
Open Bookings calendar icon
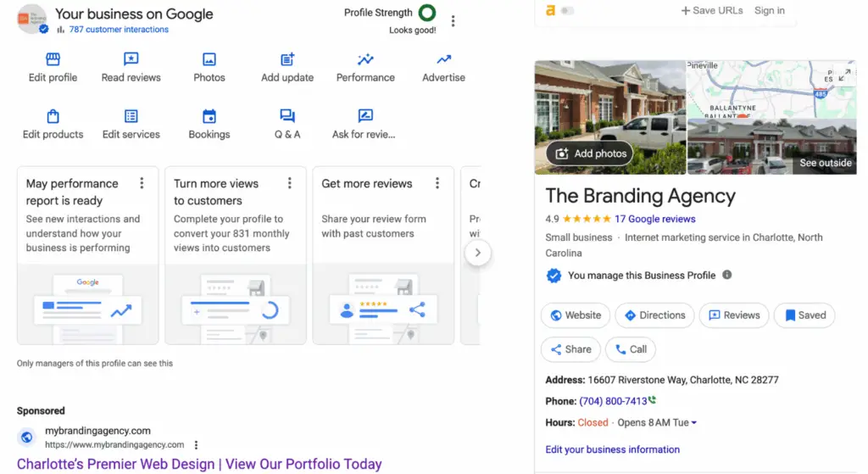[209, 115]
